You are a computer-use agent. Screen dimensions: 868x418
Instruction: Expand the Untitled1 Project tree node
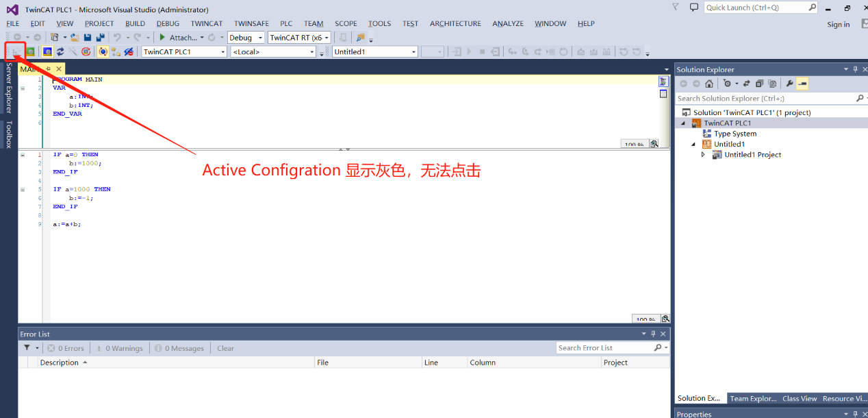pyautogui.click(x=702, y=154)
